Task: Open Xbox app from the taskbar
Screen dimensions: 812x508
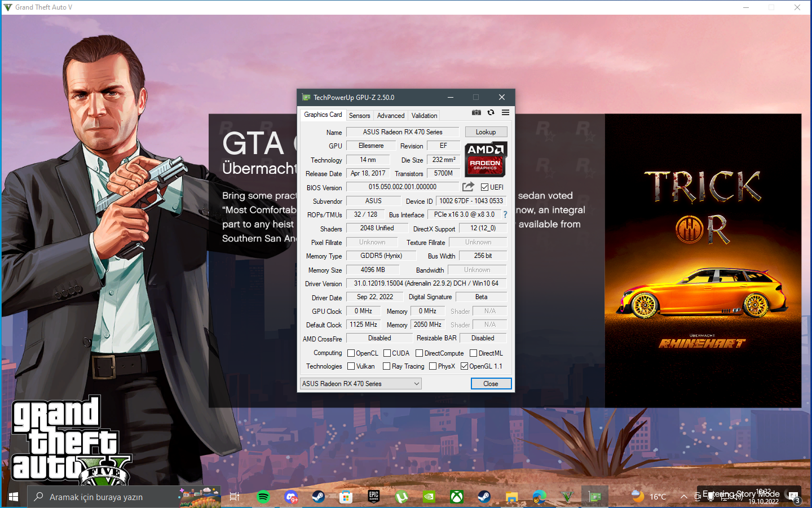Action: point(457,497)
